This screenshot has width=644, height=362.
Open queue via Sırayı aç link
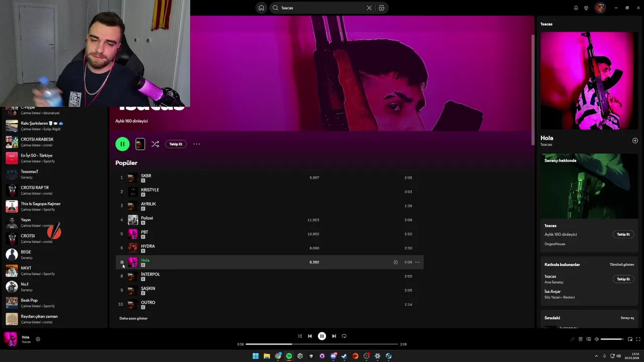(x=627, y=318)
